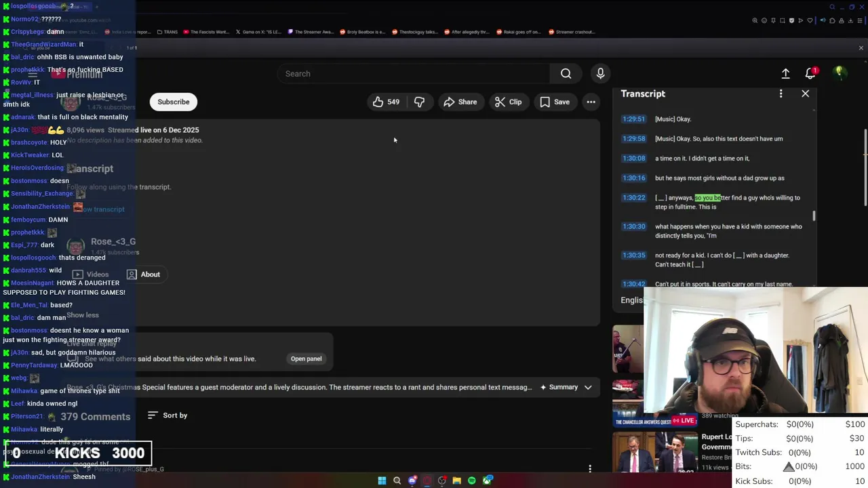Click browser toolbar heart icon
The height and width of the screenshot is (488, 868).
(x=810, y=20)
